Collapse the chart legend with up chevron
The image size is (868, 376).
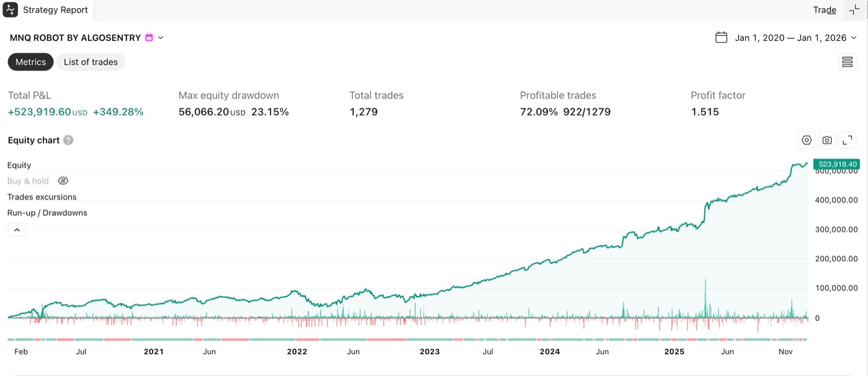[17, 230]
